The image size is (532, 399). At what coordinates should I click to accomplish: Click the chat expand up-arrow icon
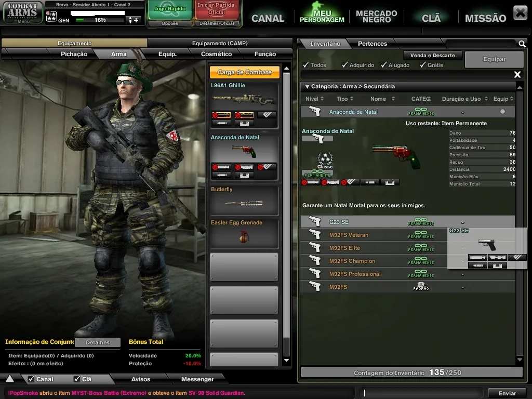[10, 379]
